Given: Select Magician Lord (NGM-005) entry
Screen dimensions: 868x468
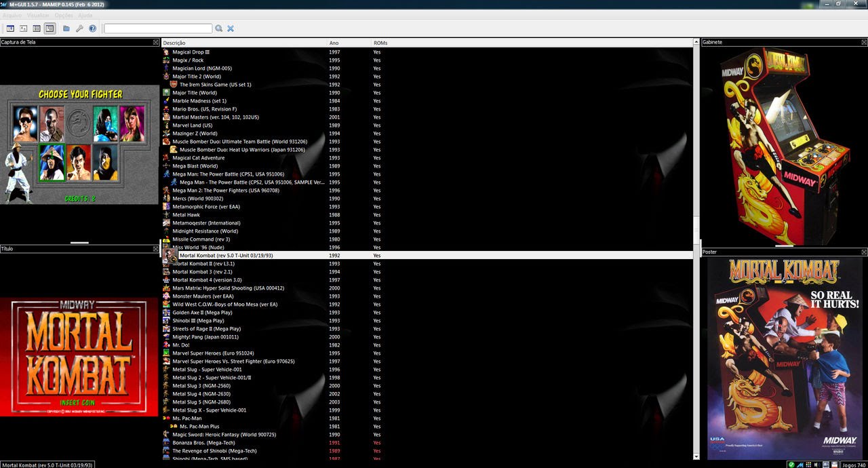Looking at the screenshot, I should (x=427, y=69).
